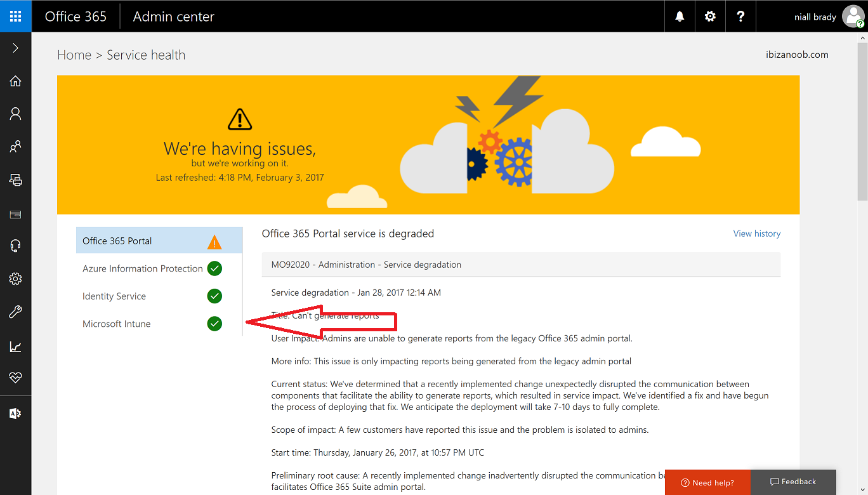Select Office 365 Portal service

(x=159, y=241)
